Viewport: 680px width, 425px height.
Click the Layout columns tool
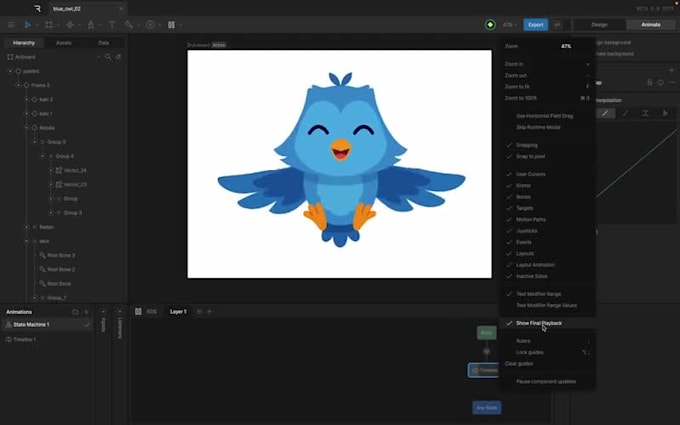171,25
